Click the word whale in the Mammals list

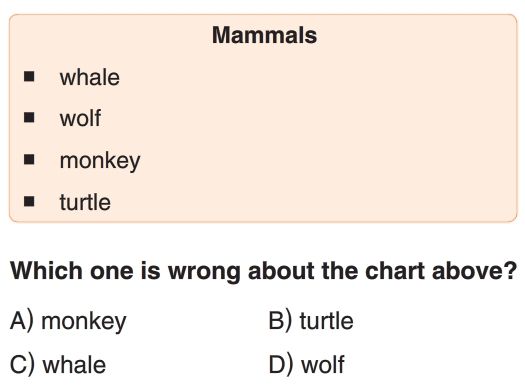[90, 77]
